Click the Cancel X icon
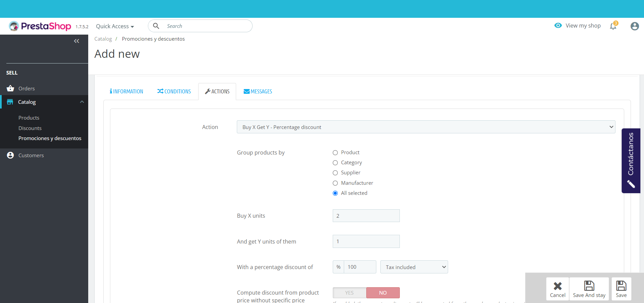 (x=557, y=286)
